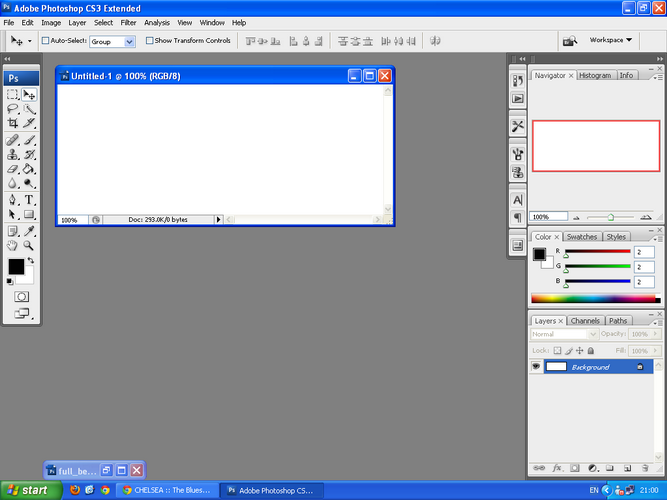The height and width of the screenshot is (500, 667).
Task: Select the History Brush tool
Action: point(29,154)
